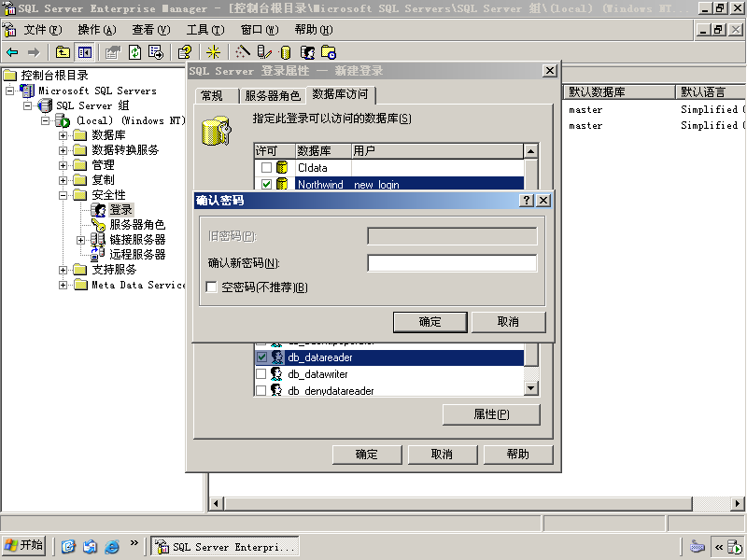Uncheck the db_datareader role checkbox
This screenshot has height=560, width=747.
tap(261, 357)
